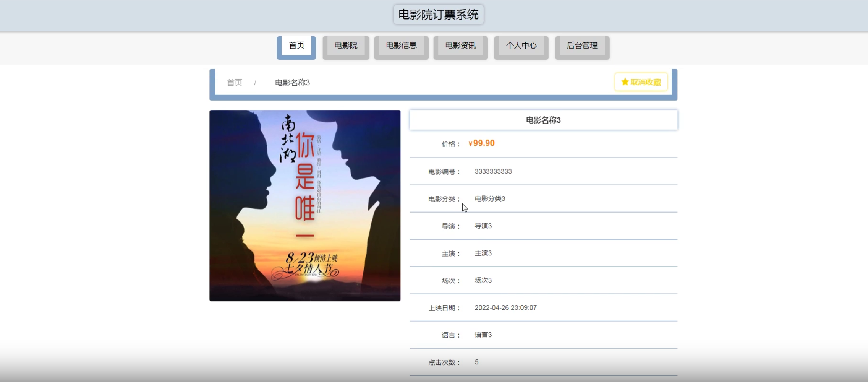Click the language value 语言3
The height and width of the screenshot is (382, 868).
(483, 335)
